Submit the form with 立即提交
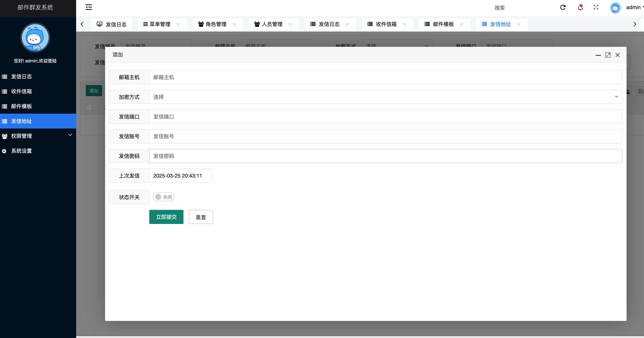Image resolution: width=644 pixels, height=338 pixels. point(166,217)
